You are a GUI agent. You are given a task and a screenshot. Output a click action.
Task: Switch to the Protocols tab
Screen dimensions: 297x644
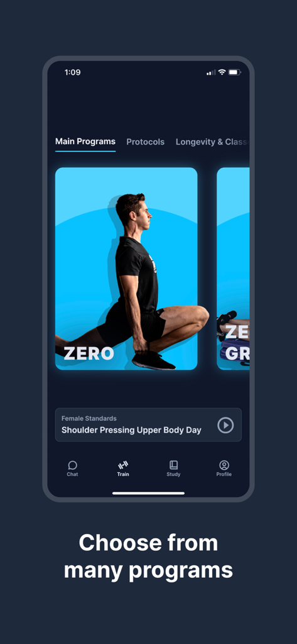click(145, 142)
